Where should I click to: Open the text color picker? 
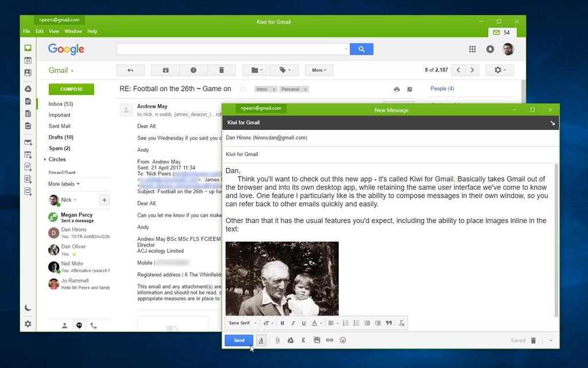pos(316,323)
